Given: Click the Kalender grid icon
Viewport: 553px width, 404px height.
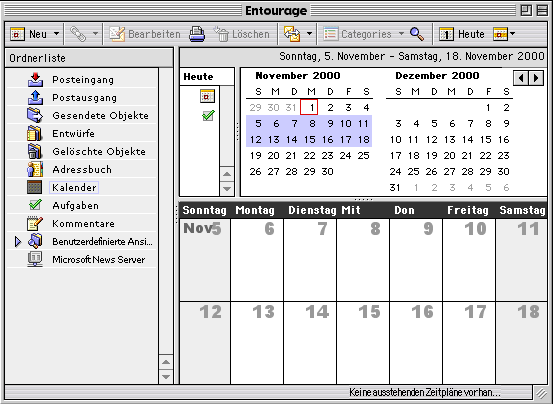Looking at the screenshot, I should [35, 187].
